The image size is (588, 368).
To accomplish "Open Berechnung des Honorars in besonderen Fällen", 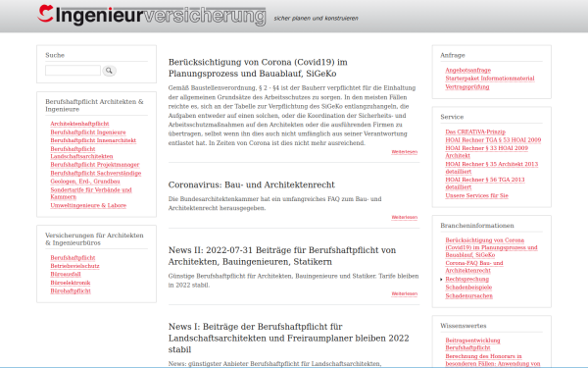I will coord(492,360).
